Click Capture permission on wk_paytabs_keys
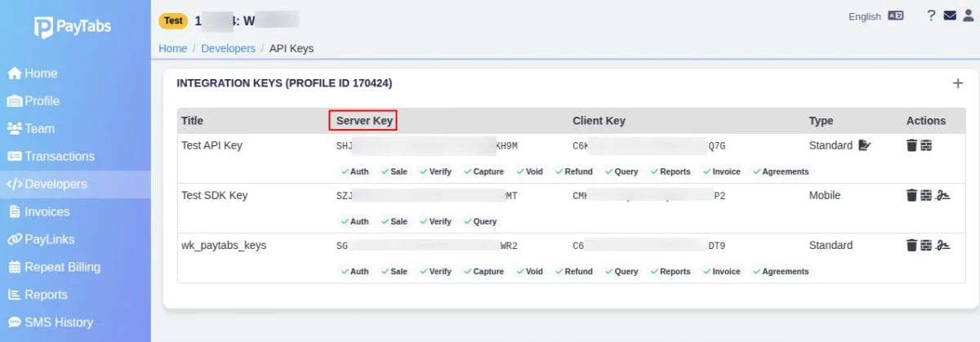Viewport: 980px width, 342px height. coord(483,271)
